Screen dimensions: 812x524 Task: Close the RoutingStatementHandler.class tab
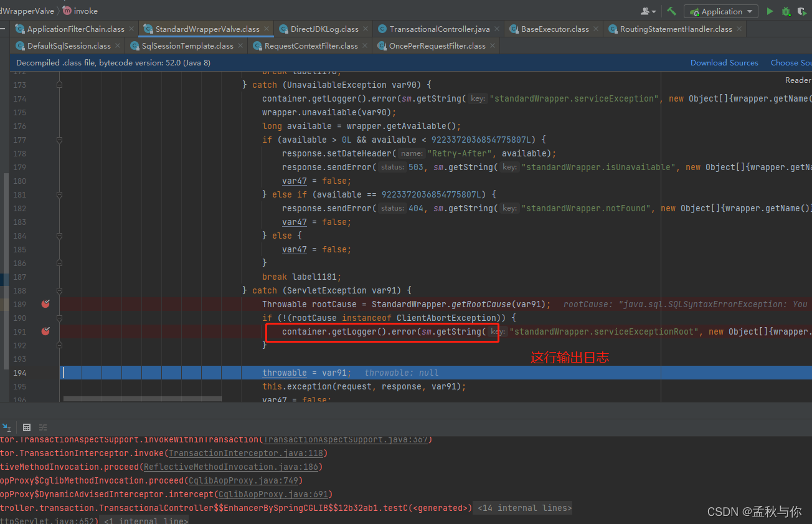point(739,29)
